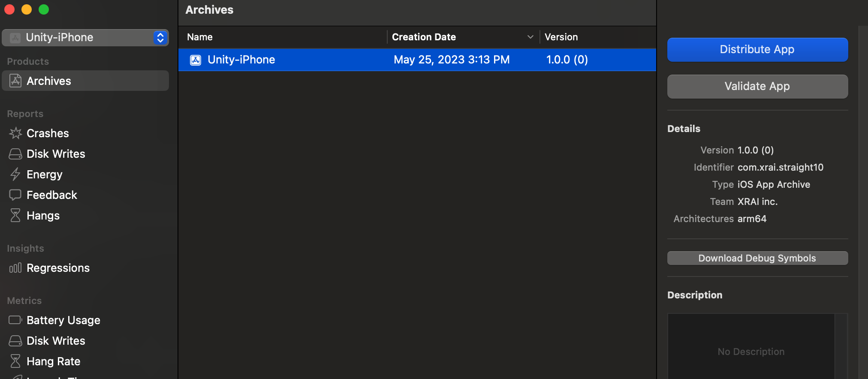Select the XRAI inc. team value
The image size is (868, 379).
[x=757, y=202]
